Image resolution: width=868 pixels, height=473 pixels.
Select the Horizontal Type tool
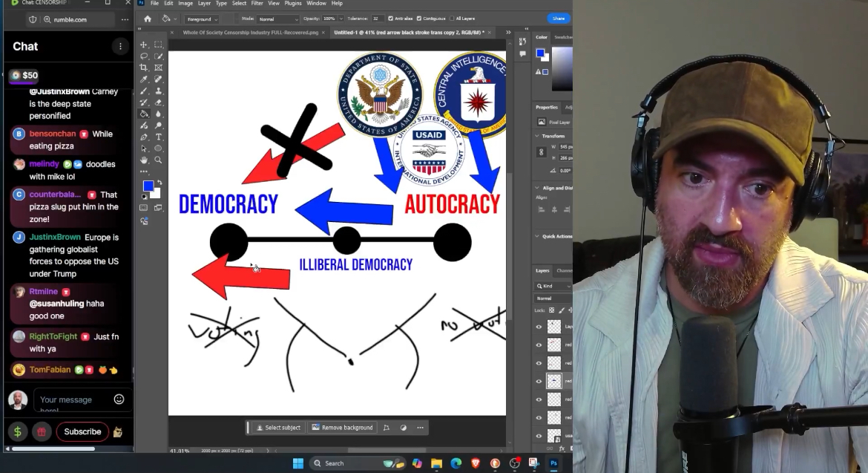(158, 137)
